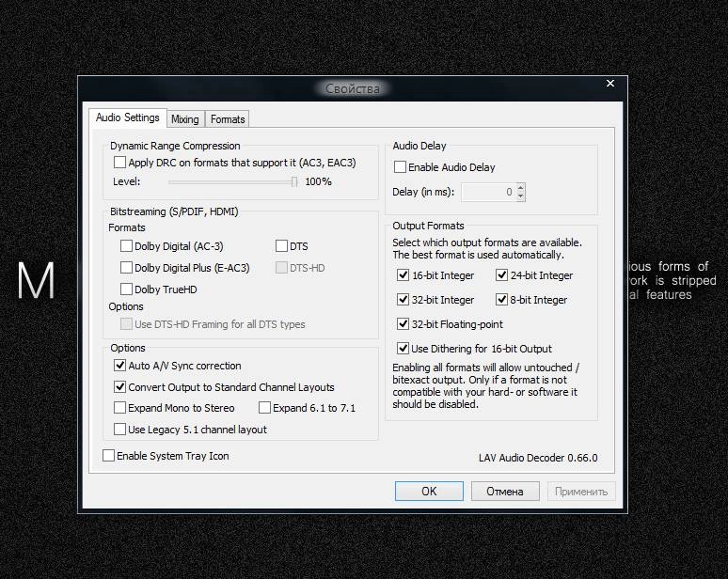
Task: Check Use Legacy 5.1 channel layout
Action: [119, 430]
